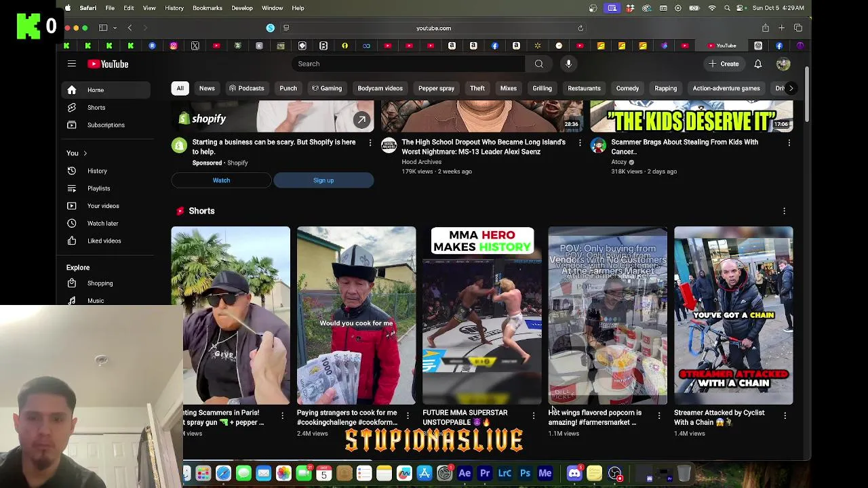
Task: Start voice search with microphone icon
Action: 568,64
